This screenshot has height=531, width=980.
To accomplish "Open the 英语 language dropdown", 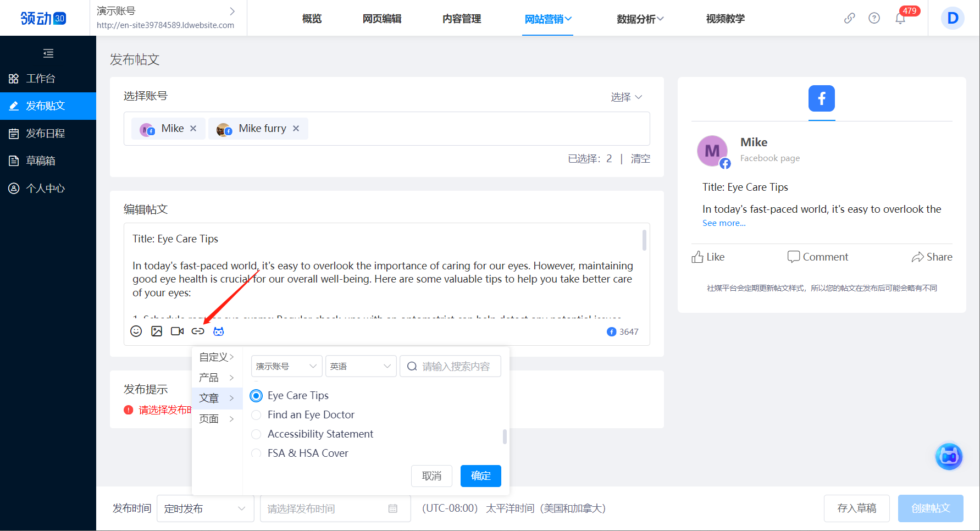I will [361, 366].
